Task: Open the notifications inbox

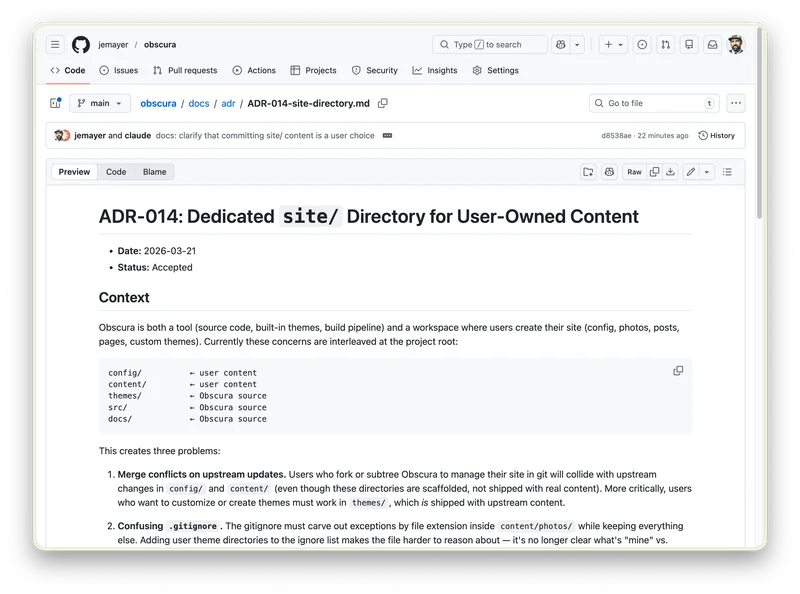Action: point(712,45)
